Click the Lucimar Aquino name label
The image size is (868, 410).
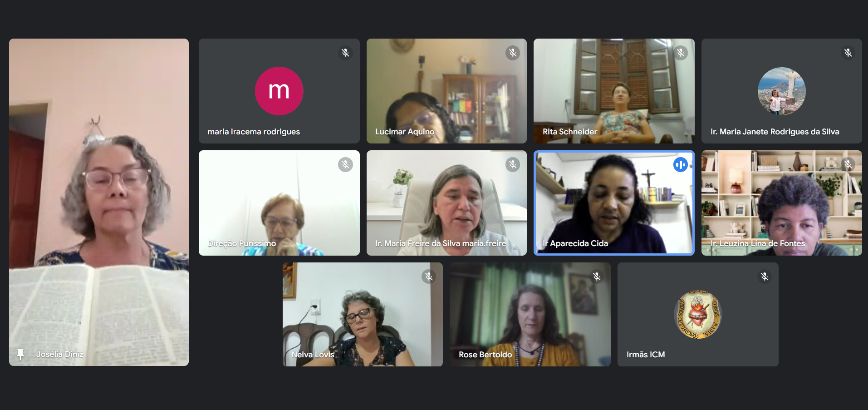click(x=405, y=132)
